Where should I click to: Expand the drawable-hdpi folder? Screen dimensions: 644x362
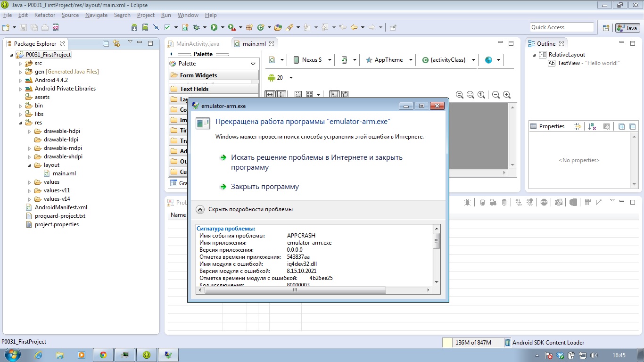point(29,131)
